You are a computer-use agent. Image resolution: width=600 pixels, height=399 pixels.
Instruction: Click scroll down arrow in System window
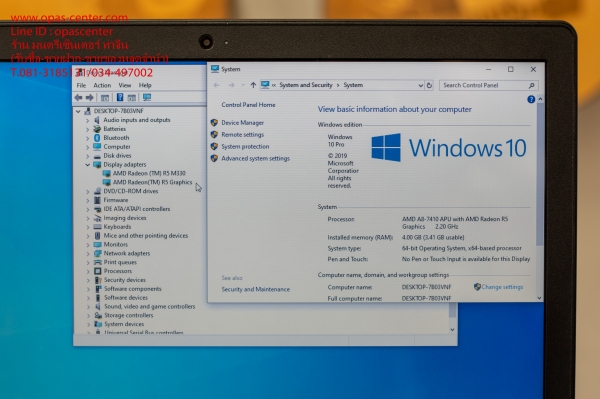click(x=540, y=298)
